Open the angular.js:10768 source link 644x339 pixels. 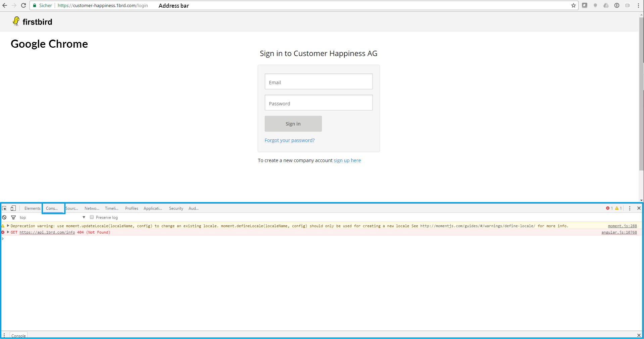click(619, 232)
